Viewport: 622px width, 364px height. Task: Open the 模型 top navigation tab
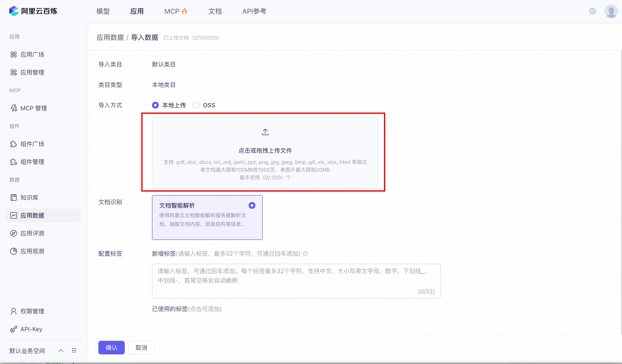(103, 11)
